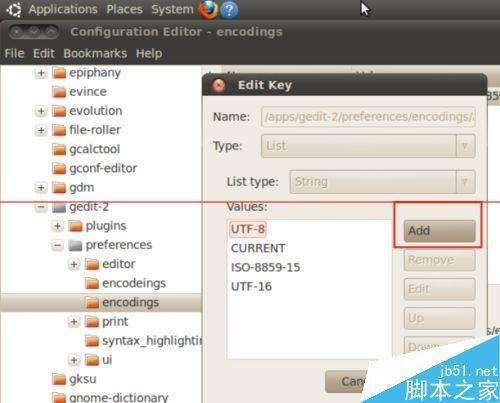Open the Edit menu
Screen dimensions: 500x403
(x=43, y=53)
